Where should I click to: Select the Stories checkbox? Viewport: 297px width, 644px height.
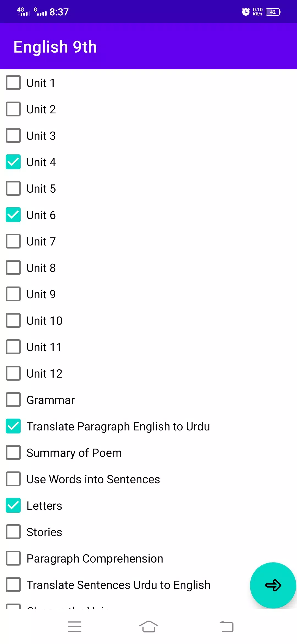click(x=13, y=532)
